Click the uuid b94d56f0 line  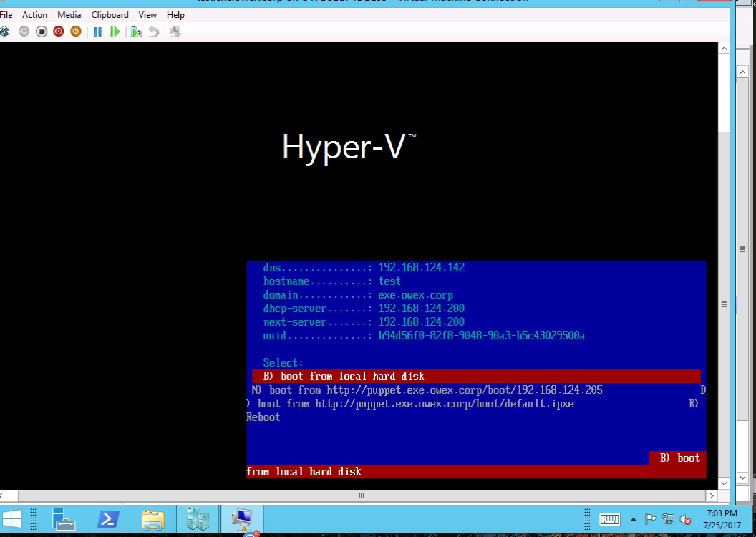pos(424,336)
